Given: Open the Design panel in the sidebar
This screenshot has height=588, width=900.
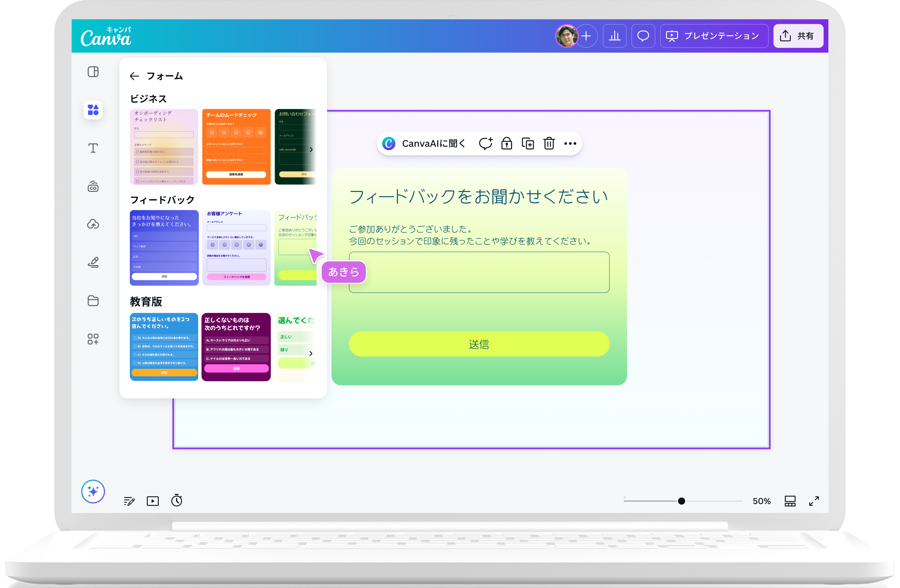Looking at the screenshot, I should (93, 72).
